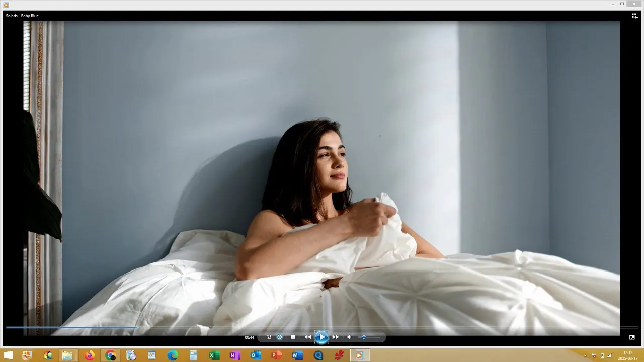
Task: Open Excel from the taskbar
Action: [214, 355]
